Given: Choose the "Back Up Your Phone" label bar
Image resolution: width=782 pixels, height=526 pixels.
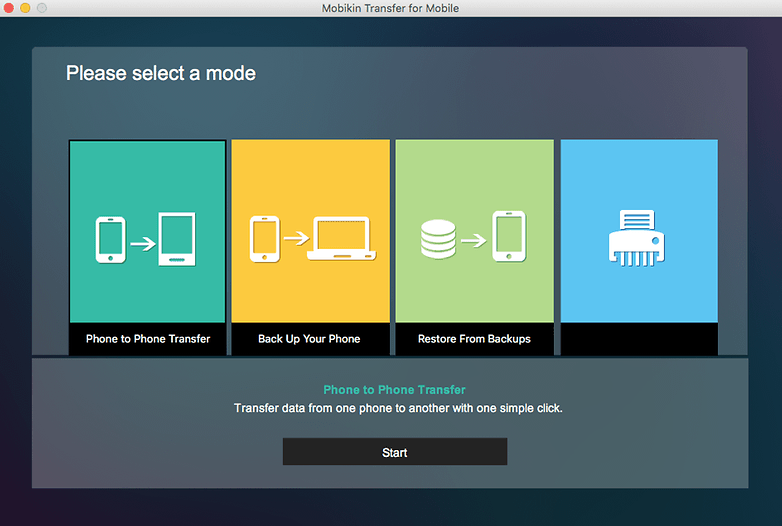Looking at the screenshot, I should tap(309, 339).
